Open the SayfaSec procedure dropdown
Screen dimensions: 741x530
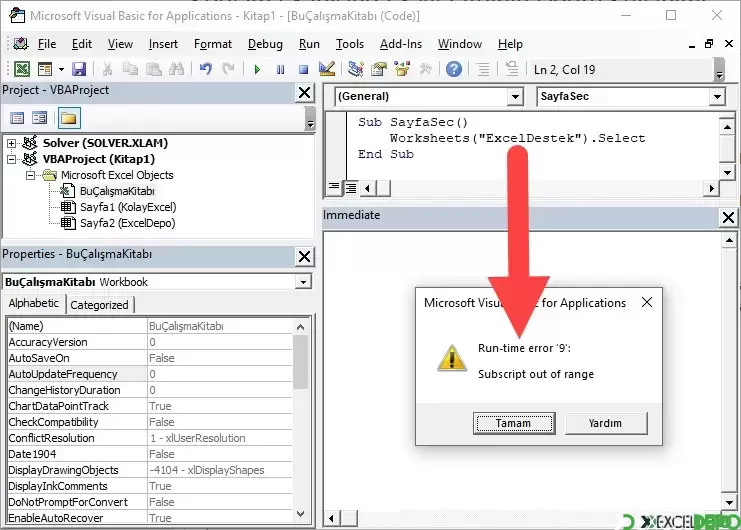(x=717, y=97)
